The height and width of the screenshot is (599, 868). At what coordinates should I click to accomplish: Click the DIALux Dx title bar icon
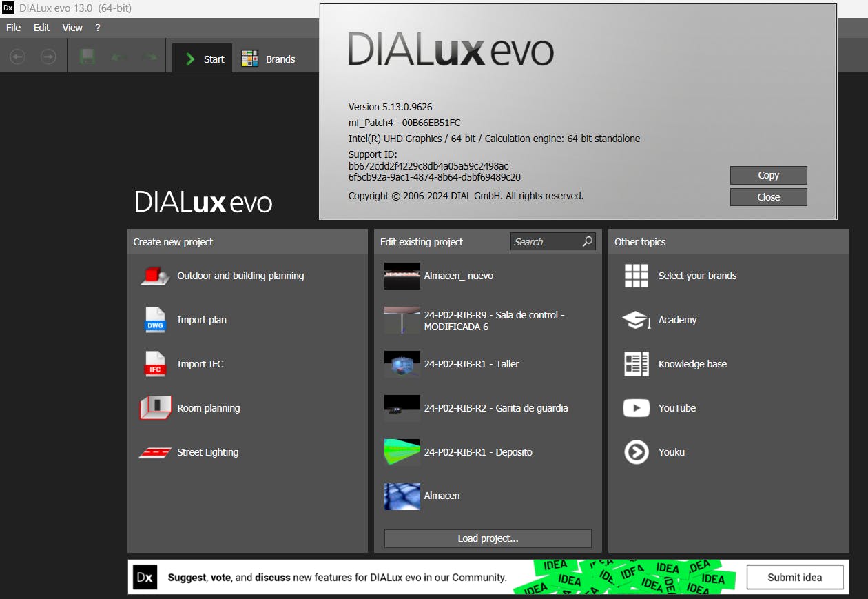click(x=8, y=8)
